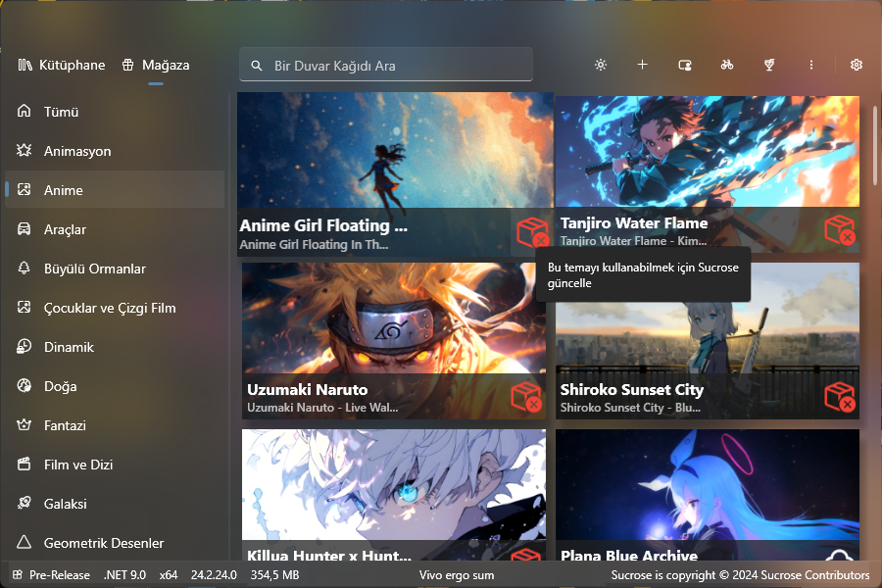882x588 pixels.
Task: Select the Tümü category
Action: click(x=115, y=112)
